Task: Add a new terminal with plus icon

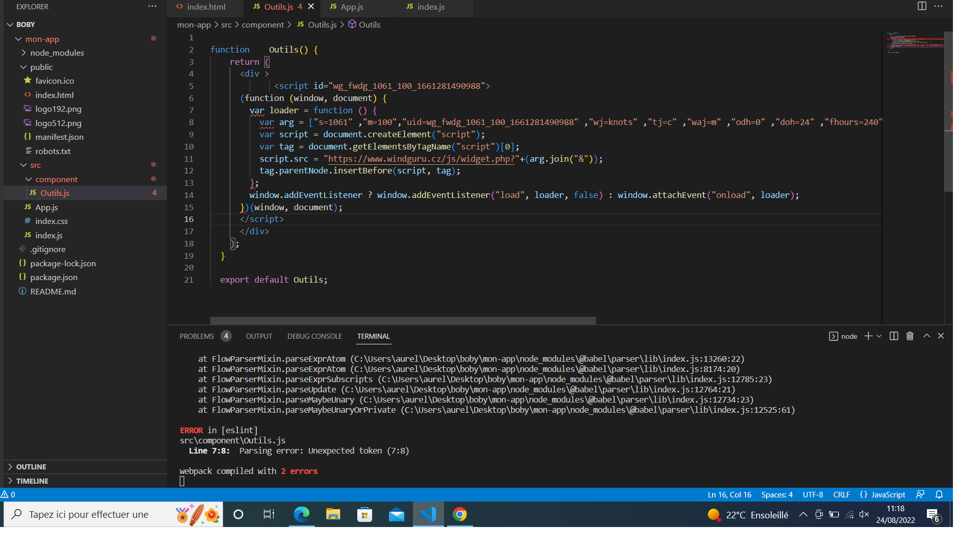Action: (x=868, y=336)
